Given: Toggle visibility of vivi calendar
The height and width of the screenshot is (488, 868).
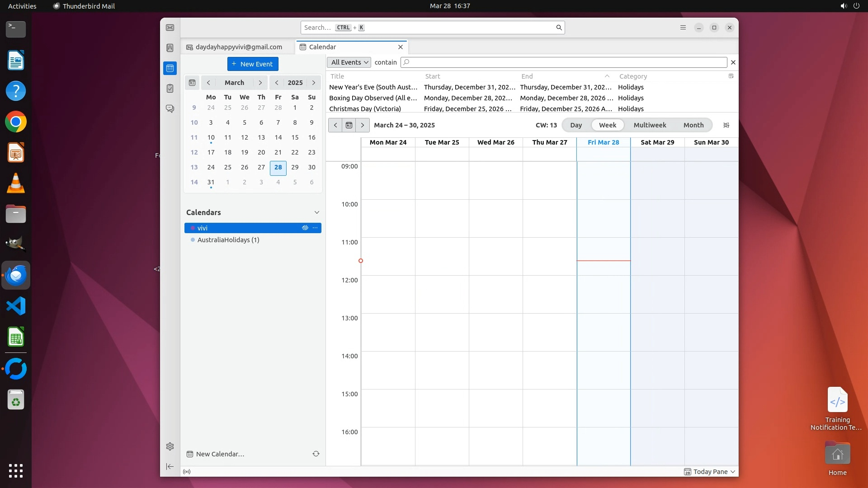Looking at the screenshot, I should tap(305, 228).
